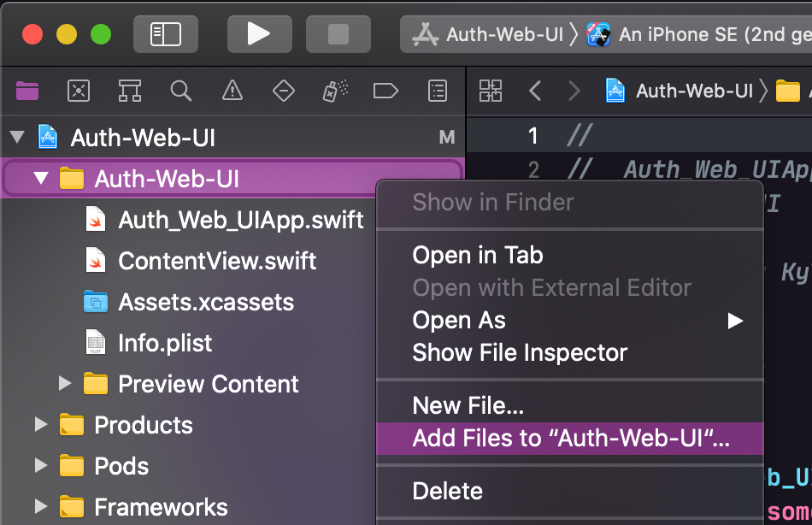
Task: Select the Products group
Action: (144, 425)
